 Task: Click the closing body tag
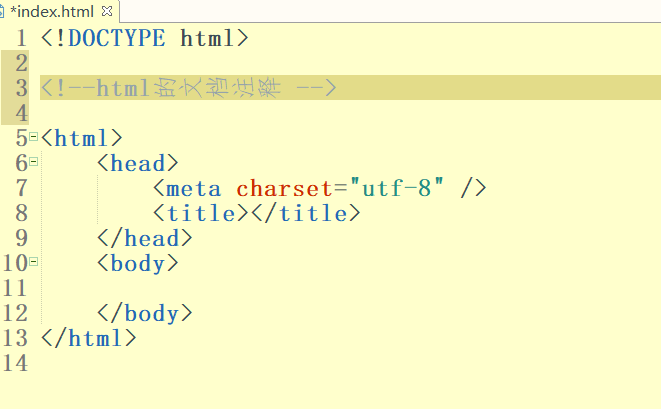click(x=145, y=313)
